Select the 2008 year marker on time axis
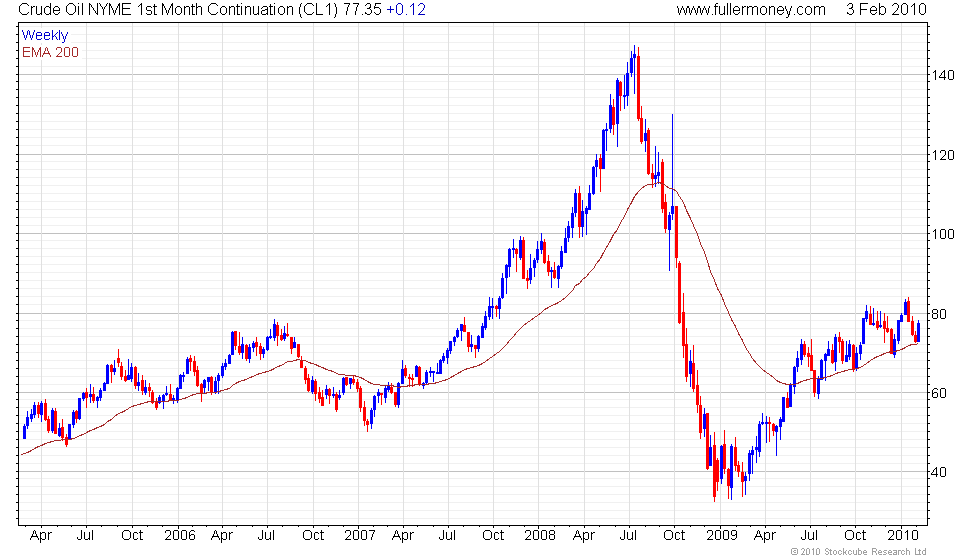The width and height of the screenshot is (980, 560). click(x=540, y=536)
